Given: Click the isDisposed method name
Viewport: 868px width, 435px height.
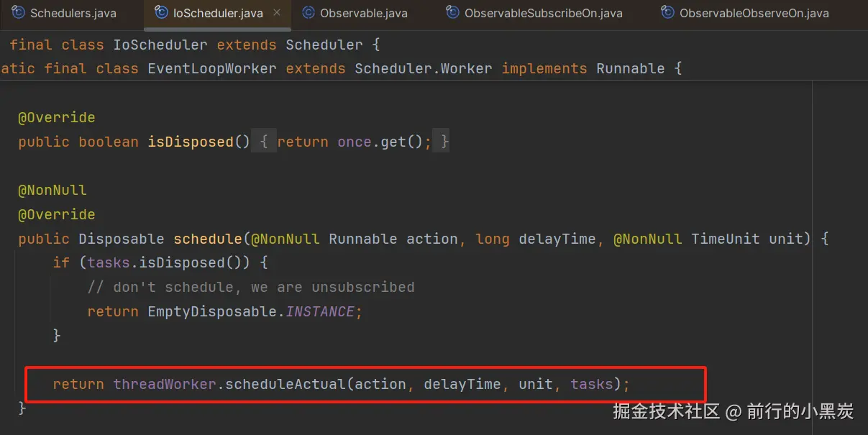Looking at the screenshot, I should (x=191, y=142).
